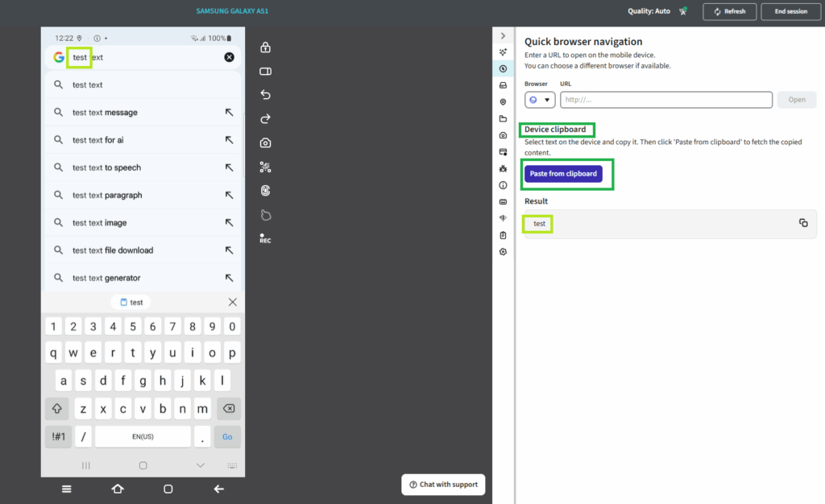825x504 pixels.
Task: Click the URL input field
Action: click(665, 100)
